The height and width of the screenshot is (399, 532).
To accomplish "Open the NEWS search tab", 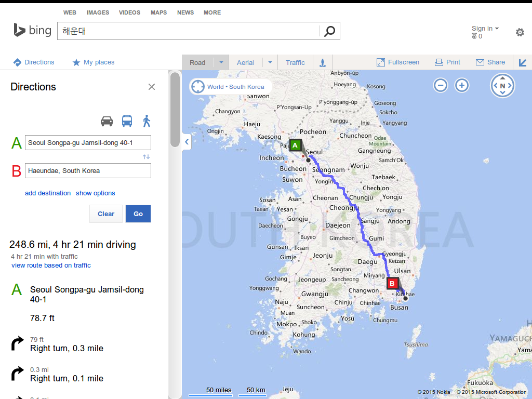I will (185, 12).
